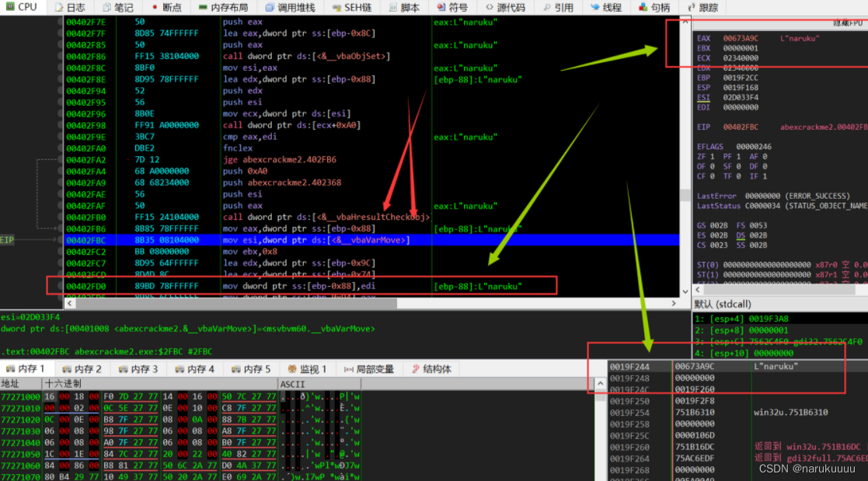The width and height of the screenshot is (868, 481).
Task: Select the mov ebx,0x8 instruction
Action: point(249,251)
